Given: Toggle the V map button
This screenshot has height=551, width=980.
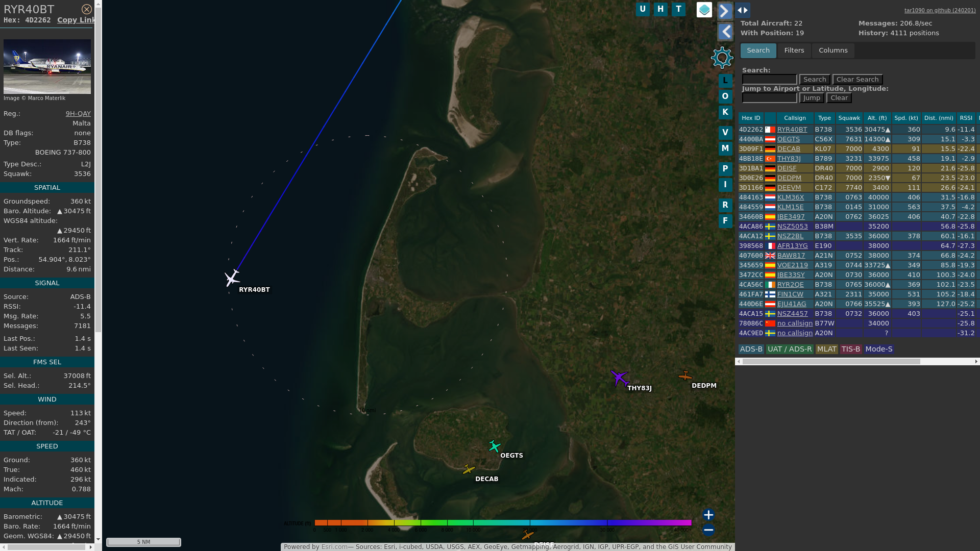Looking at the screenshot, I should [x=725, y=133].
